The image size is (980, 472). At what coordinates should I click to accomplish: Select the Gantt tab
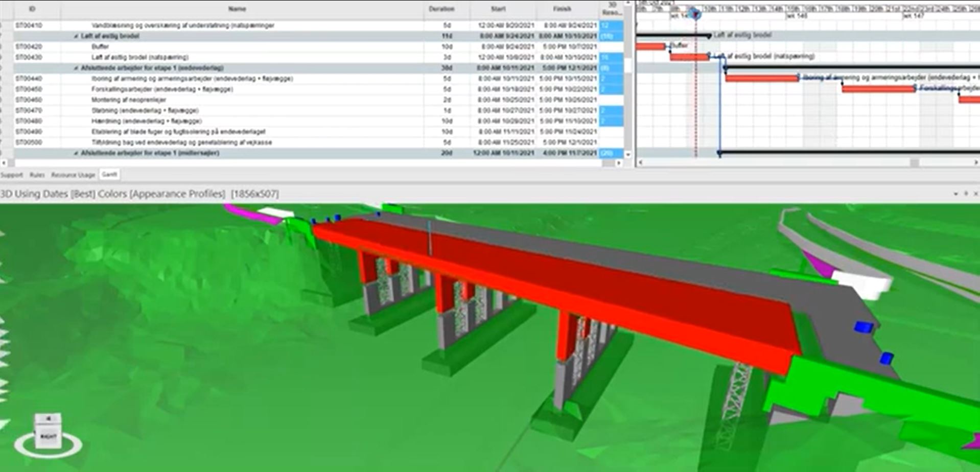(109, 174)
